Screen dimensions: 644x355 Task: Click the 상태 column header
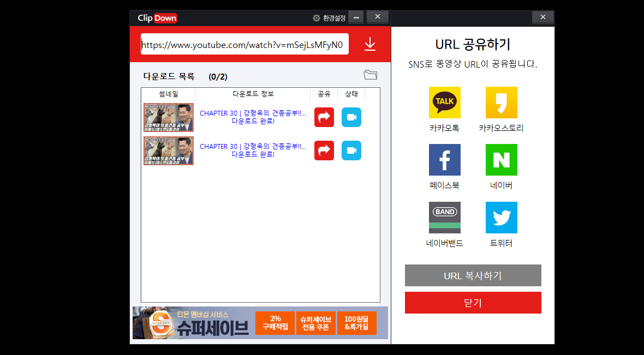click(x=351, y=94)
